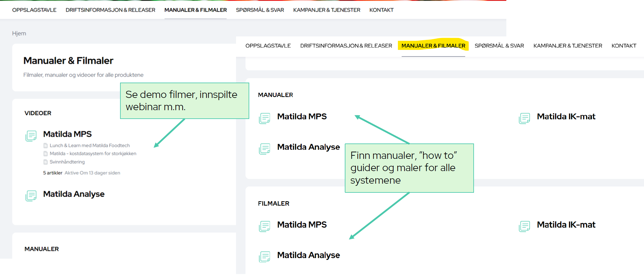Click Matilda Analyse icon in right MANUALER section
The width and height of the screenshot is (644, 275).
(265, 148)
